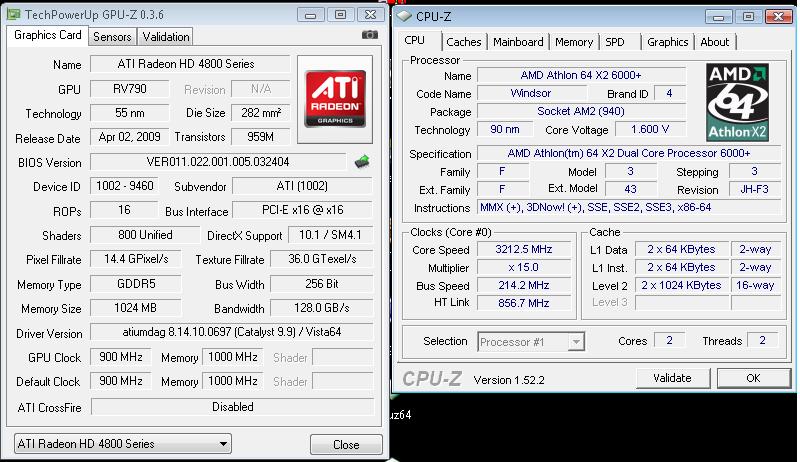Open the Caches tab in CPU-Z
The image size is (800, 462).
[463, 42]
